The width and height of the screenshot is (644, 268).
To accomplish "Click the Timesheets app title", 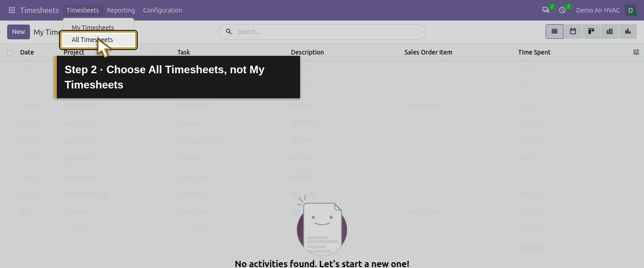I will pos(39,10).
